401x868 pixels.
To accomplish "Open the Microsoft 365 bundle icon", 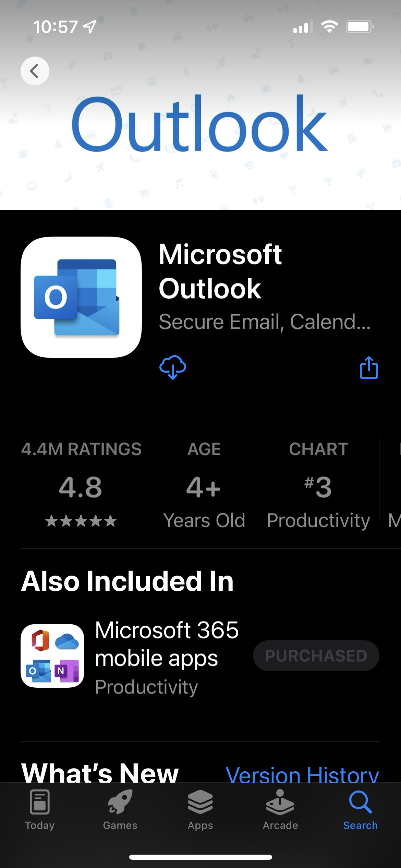I will point(52,655).
